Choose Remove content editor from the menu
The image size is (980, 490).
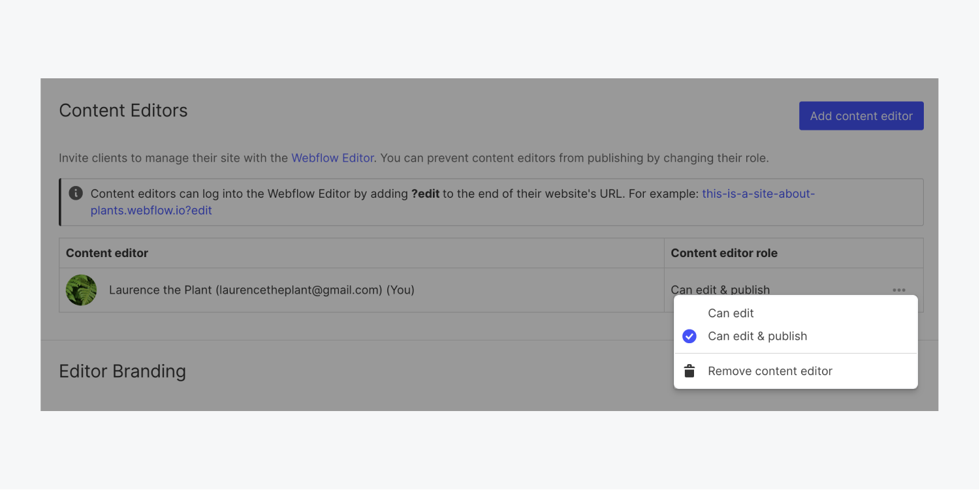pyautogui.click(x=770, y=371)
